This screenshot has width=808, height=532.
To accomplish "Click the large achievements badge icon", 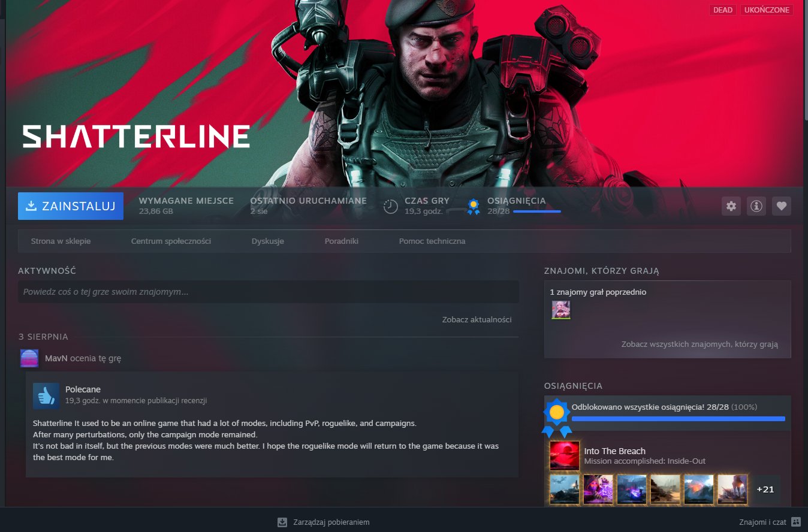I will [557, 417].
